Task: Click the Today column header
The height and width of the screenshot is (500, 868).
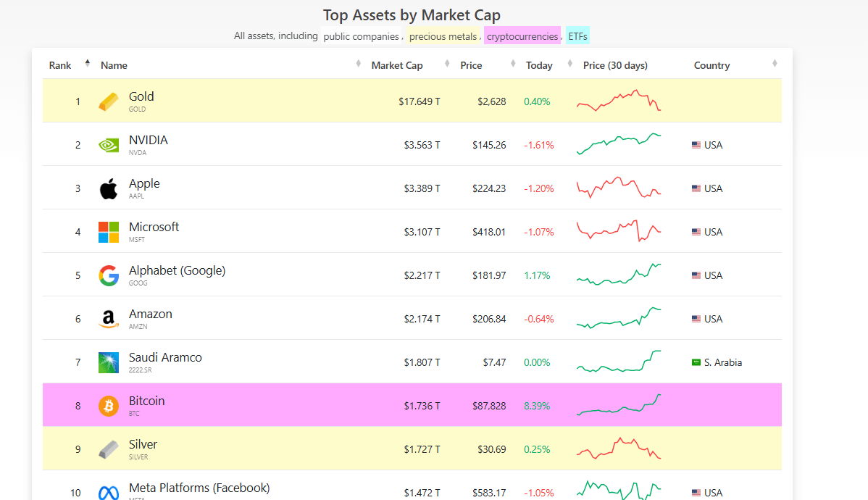Action: coord(539,65)
